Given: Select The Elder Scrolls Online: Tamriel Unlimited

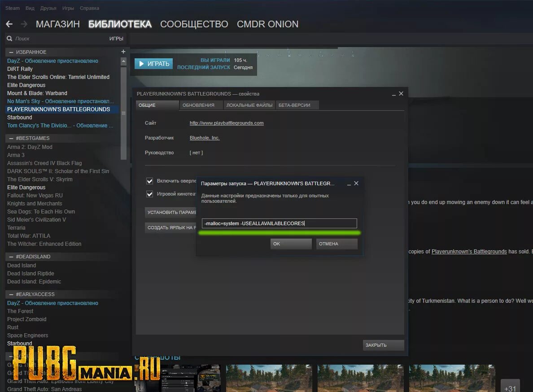Looking at the screenshot, I should 58,77.
